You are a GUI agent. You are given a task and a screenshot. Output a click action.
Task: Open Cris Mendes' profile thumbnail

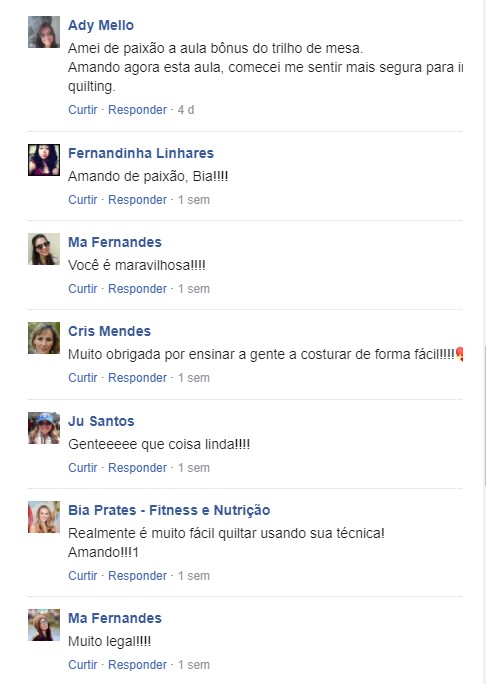tap(44, 338)
